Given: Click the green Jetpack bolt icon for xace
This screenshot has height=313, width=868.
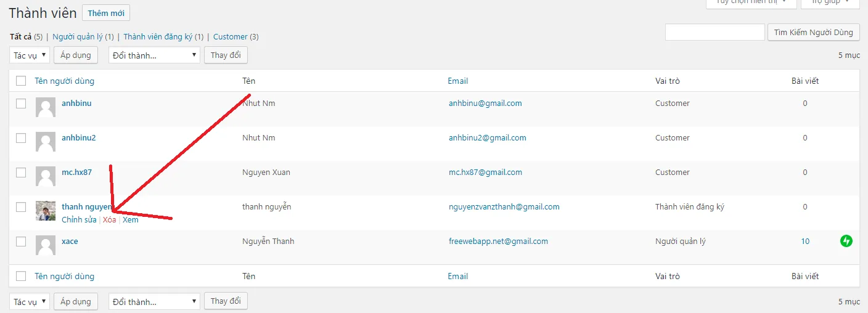Looking at the screenshot, I should click(x=846, y=241).
